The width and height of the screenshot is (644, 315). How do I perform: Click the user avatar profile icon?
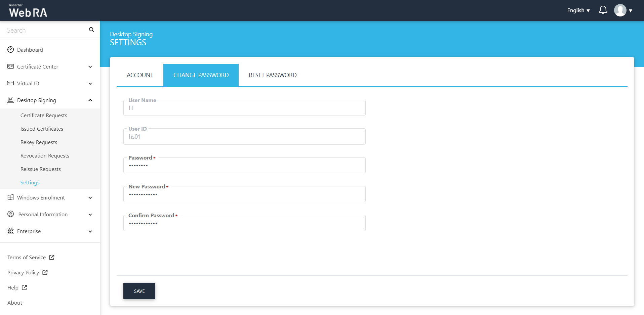click(x=620, y=10)
